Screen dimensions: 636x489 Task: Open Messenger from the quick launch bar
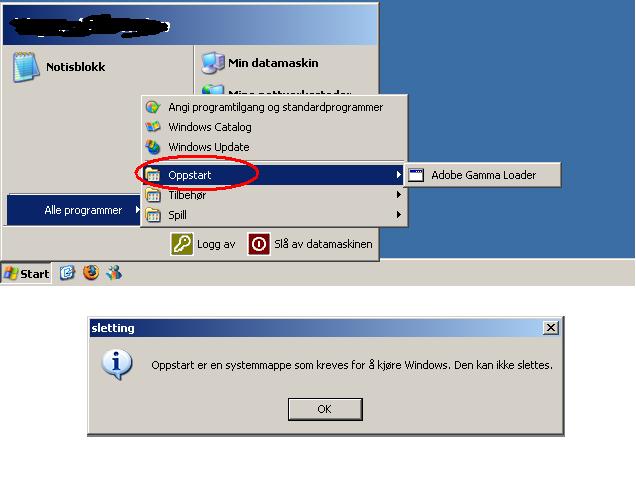click(114, 272)
